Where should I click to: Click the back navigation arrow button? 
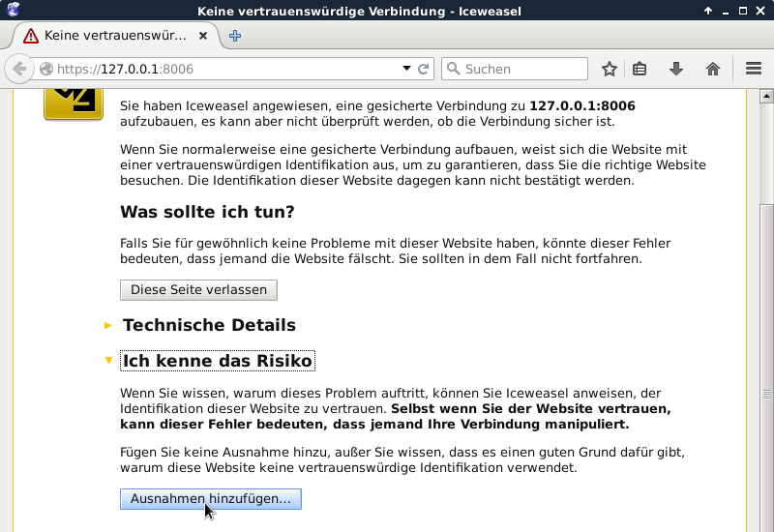click(19, 69)
